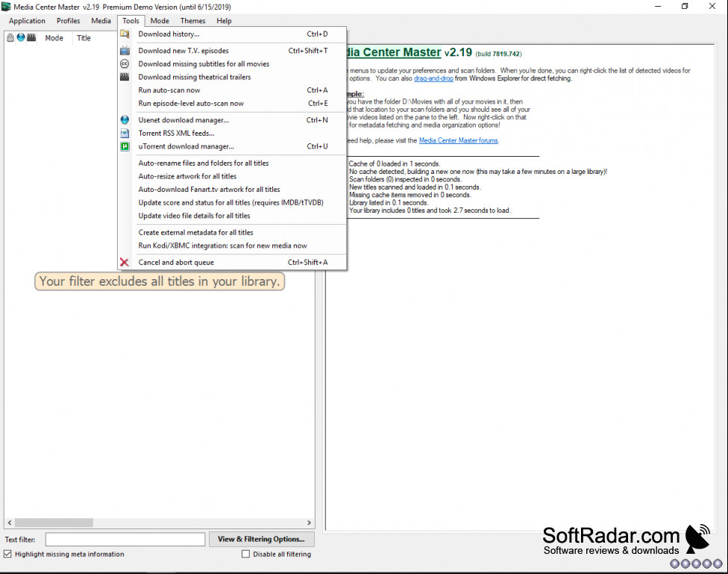Open the Application menu

[x=27, y=21]
